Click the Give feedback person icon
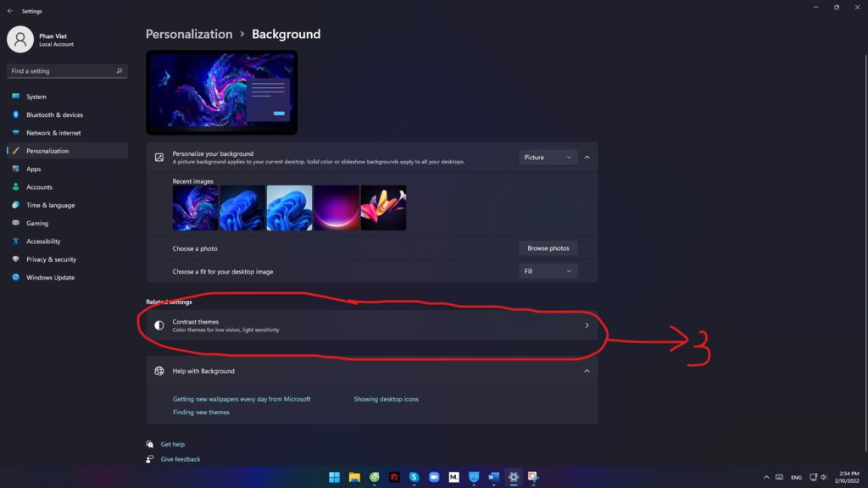868x488 pixels. pos(149,459)
